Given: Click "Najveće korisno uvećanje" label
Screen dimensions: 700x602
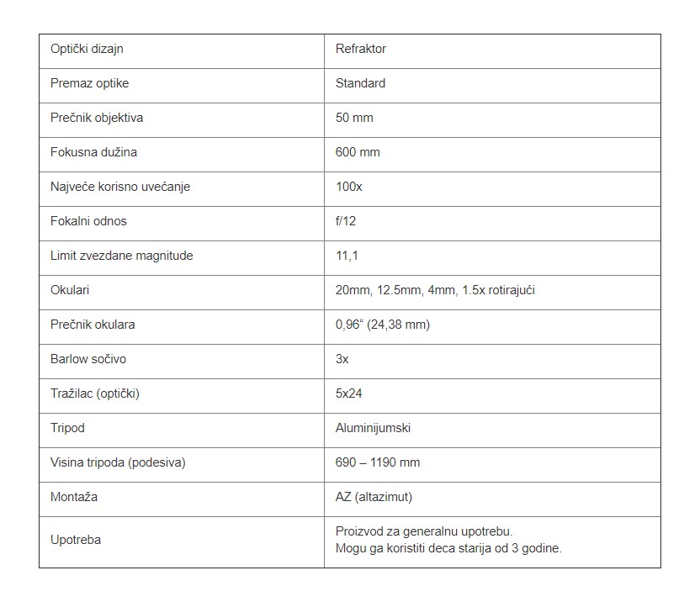Looking at the screenshot, I should coord(120,187).
